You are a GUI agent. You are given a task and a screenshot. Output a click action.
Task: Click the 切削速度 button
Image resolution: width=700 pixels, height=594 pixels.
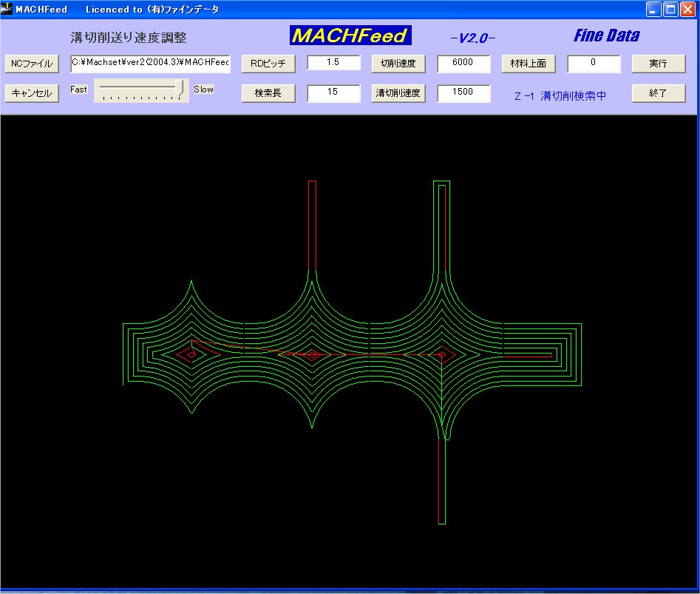pos(398,64)
